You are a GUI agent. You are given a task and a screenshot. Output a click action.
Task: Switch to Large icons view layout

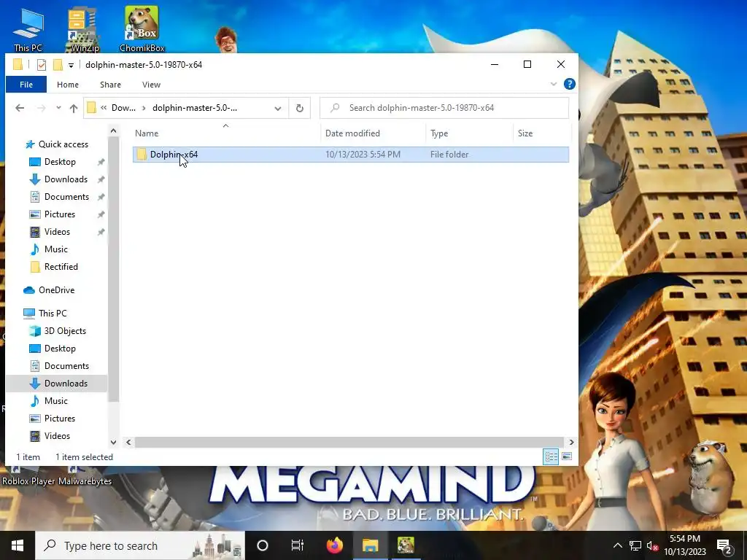click(567, 456)
